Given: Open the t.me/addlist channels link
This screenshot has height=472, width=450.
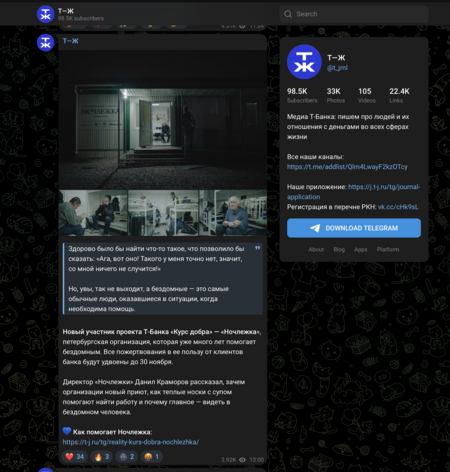Looking at the screenshot, I should coord(347,167).
